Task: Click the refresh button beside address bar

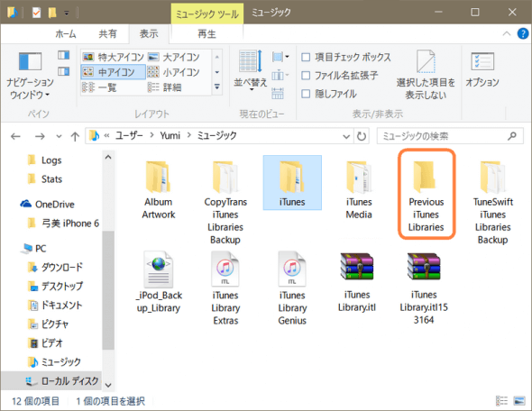Action: [362, 136]
